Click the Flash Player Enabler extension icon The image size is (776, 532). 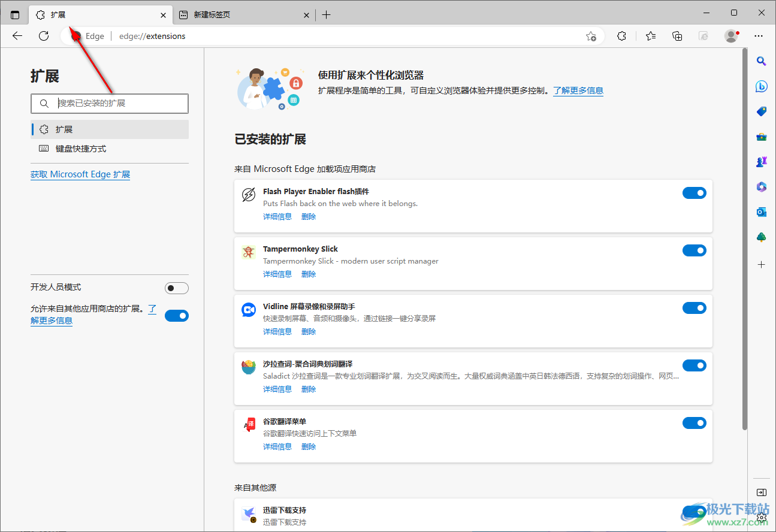coord(249,195)
